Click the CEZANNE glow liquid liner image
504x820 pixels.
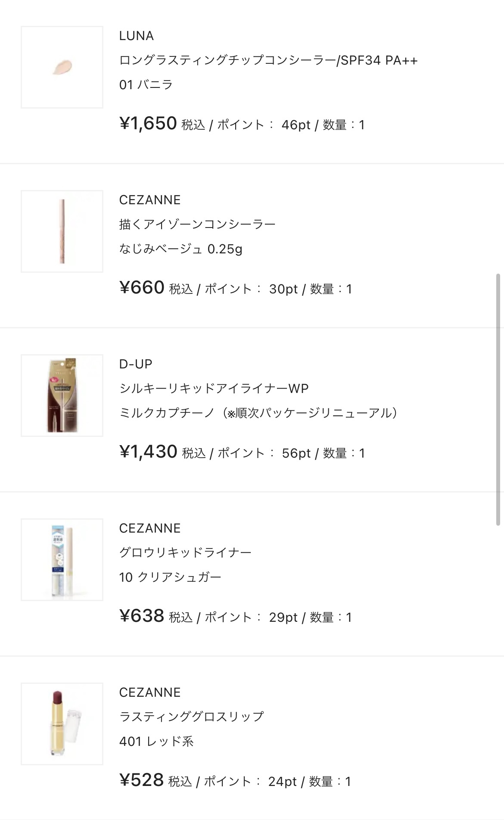tap(62, 559)
